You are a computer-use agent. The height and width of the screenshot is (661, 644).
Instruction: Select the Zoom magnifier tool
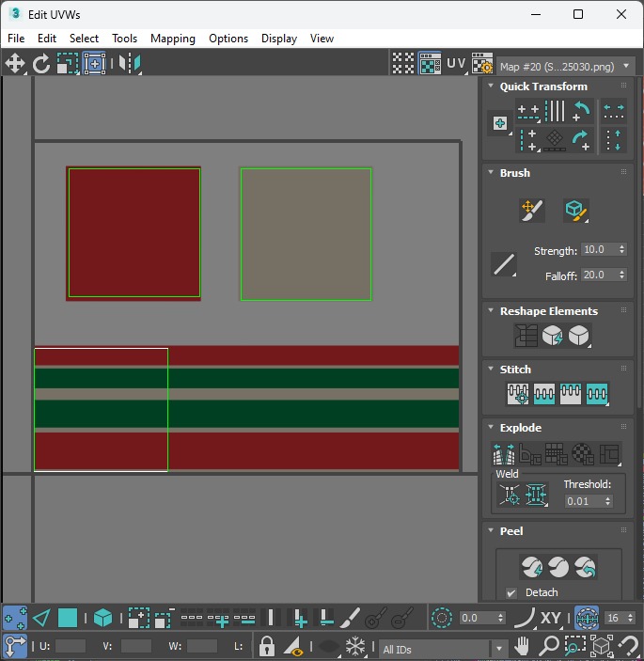point(549,645)
